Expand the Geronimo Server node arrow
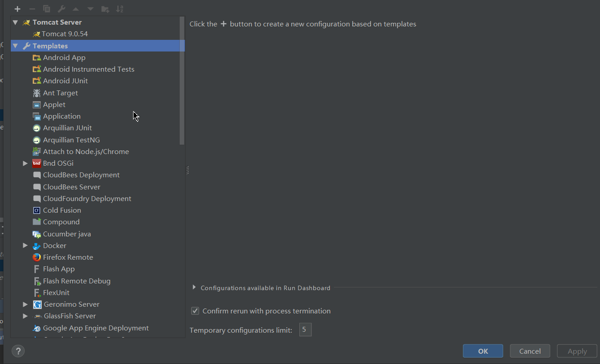 [26, 304]
